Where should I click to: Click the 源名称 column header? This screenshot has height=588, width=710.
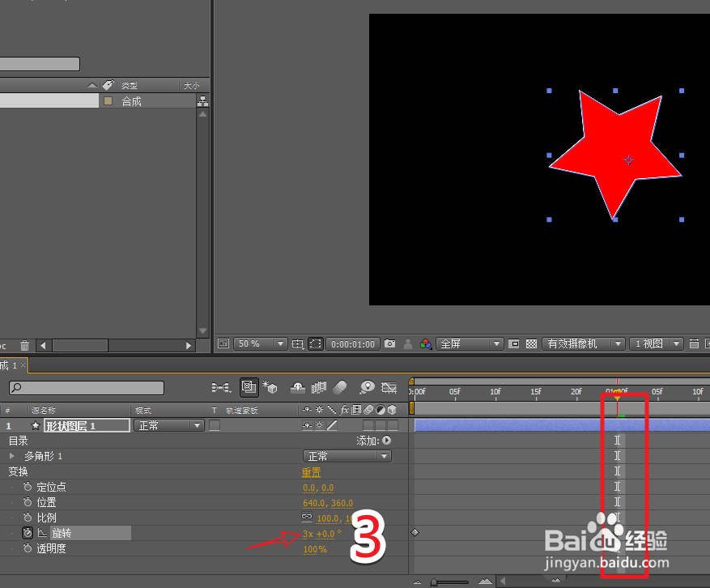pyautogui.click(x=44, y=411)
